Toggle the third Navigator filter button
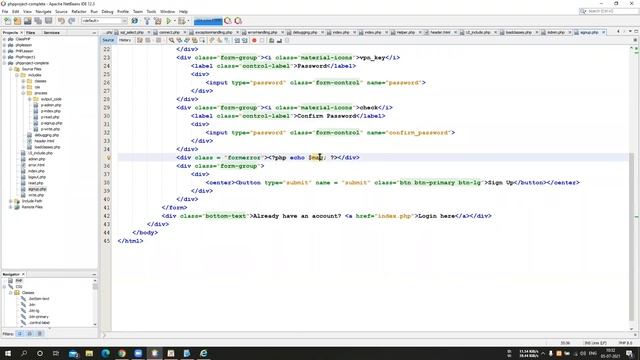Viewport: 640px width, 360px height. point(40,333)
